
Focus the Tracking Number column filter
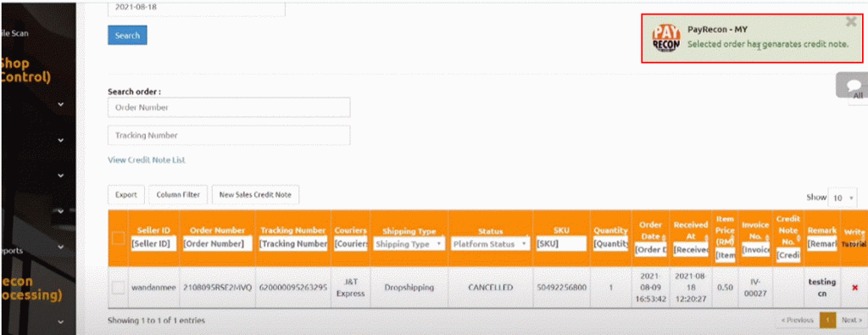pyautogui.click(x=293, y=243)
